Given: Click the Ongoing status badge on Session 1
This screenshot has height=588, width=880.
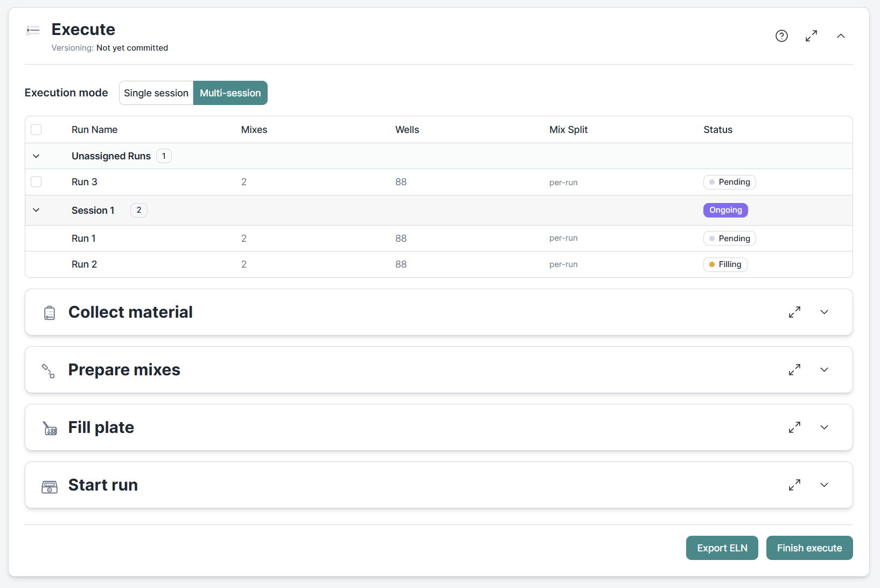Looking at the screenshot, I should pyautogui.click(x=725, y=210).
